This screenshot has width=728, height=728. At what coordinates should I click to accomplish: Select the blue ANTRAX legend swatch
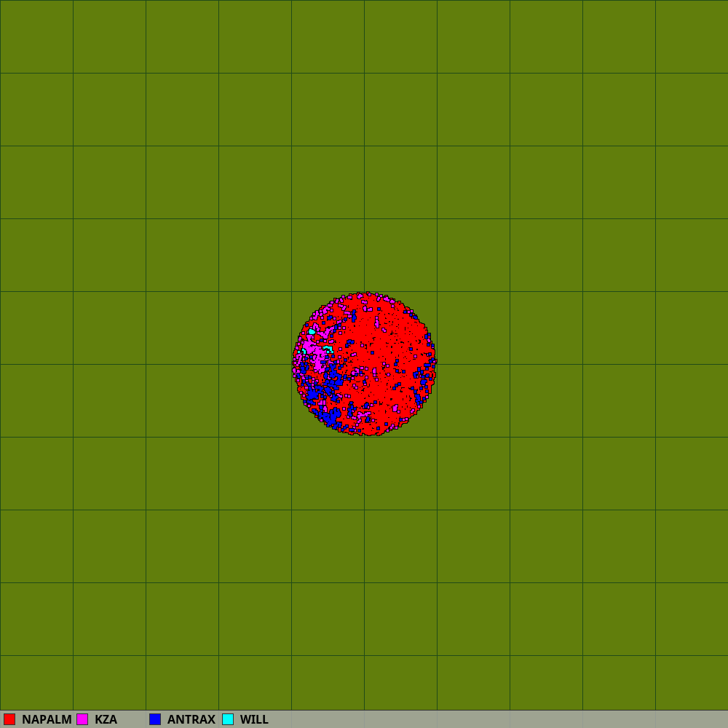[155, 719]
